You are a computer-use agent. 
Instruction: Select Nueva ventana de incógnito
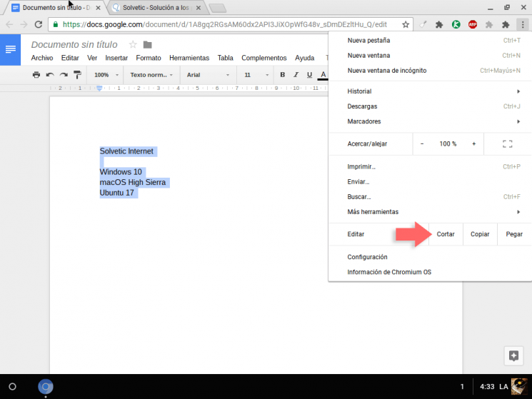click(x=430, y=71)
